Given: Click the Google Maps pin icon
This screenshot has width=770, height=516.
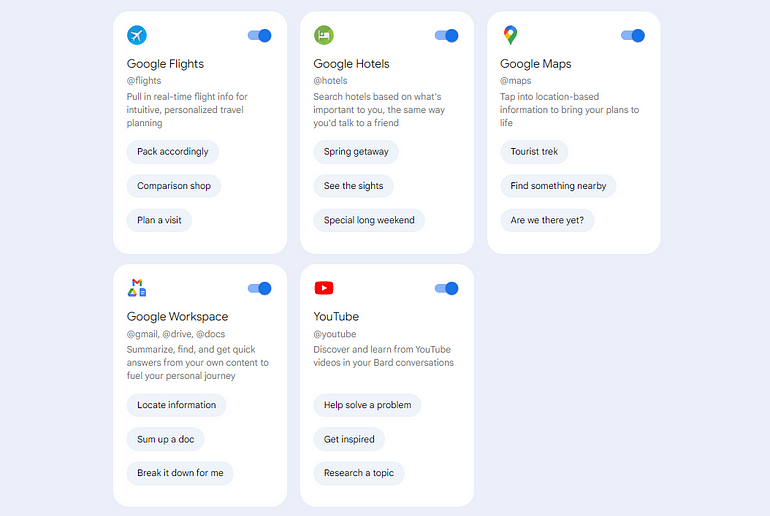Looking at the screenshot, I should point(510,35).
